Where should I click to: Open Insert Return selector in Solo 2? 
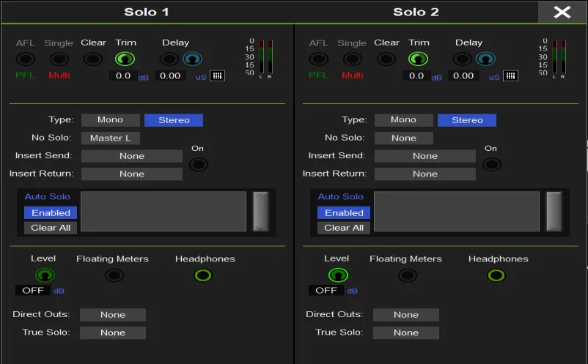click(425, 174)
